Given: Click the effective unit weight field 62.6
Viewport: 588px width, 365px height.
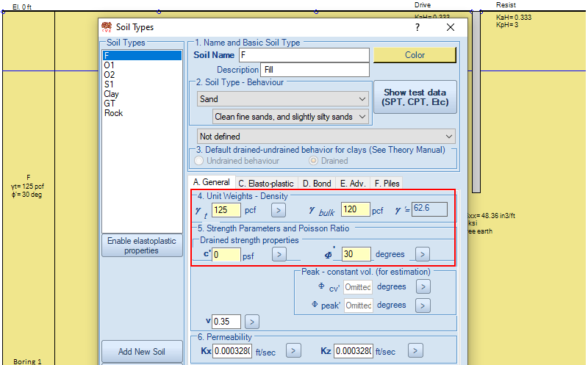Looking at the screenshot, I should point(429,209).
